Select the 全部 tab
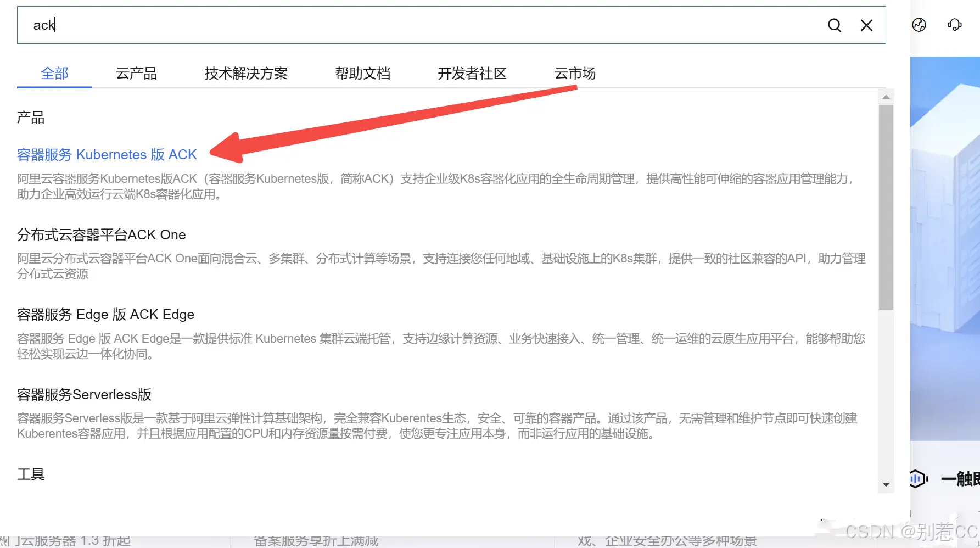The height and width of the screenshot is (548, 980). click(54, 73)
